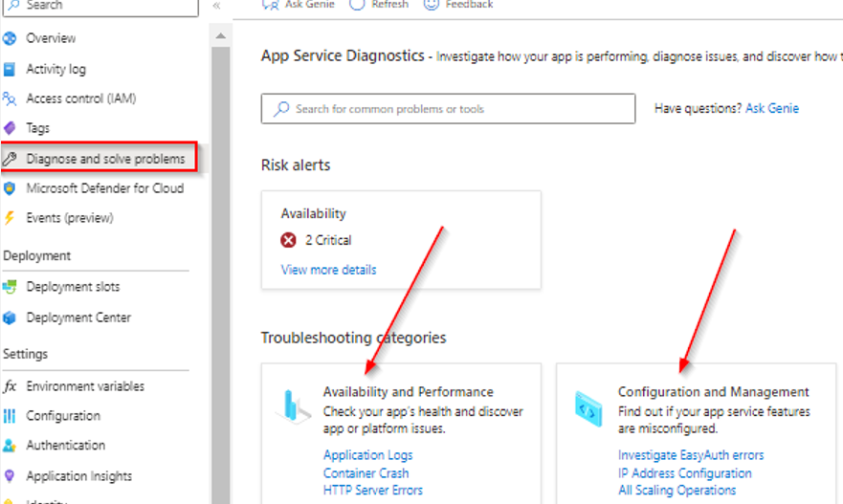Click the Overview globe icon
This screenshot has width=843, height=504.
point(10,38)
